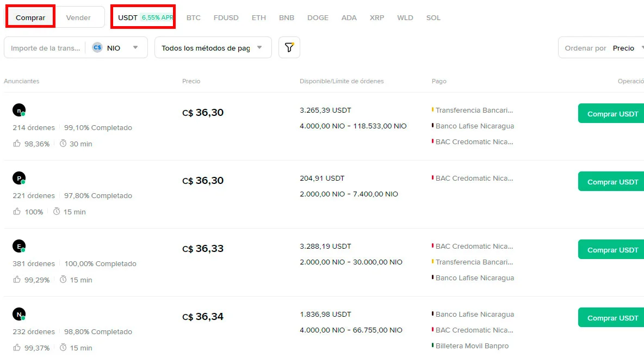Click the Precio column header

(191, 81)
